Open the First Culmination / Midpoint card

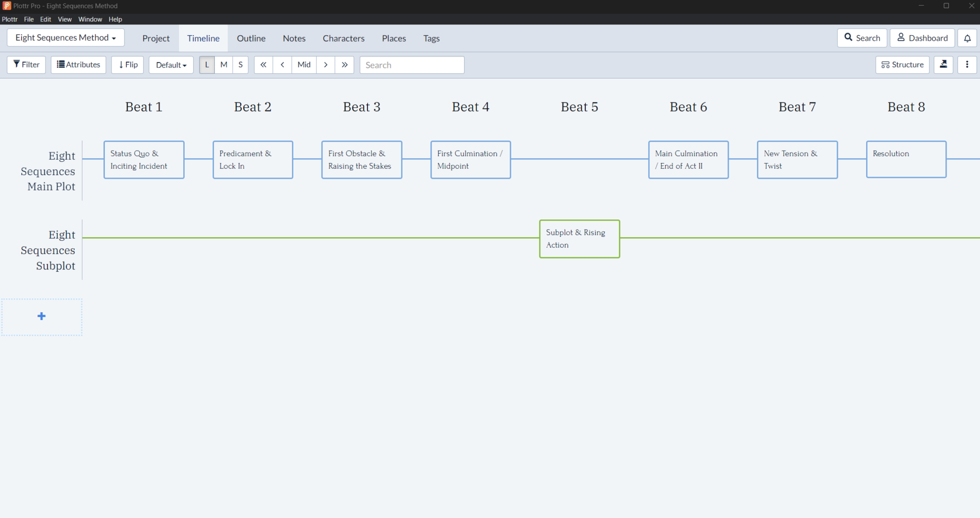coord(471,160)
